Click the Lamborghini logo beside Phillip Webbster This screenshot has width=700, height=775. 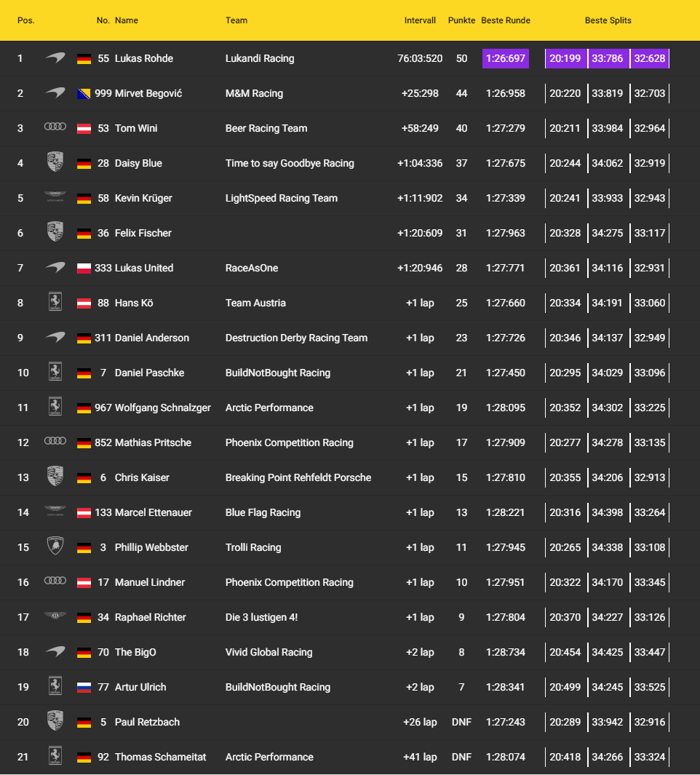pos(55,547)
